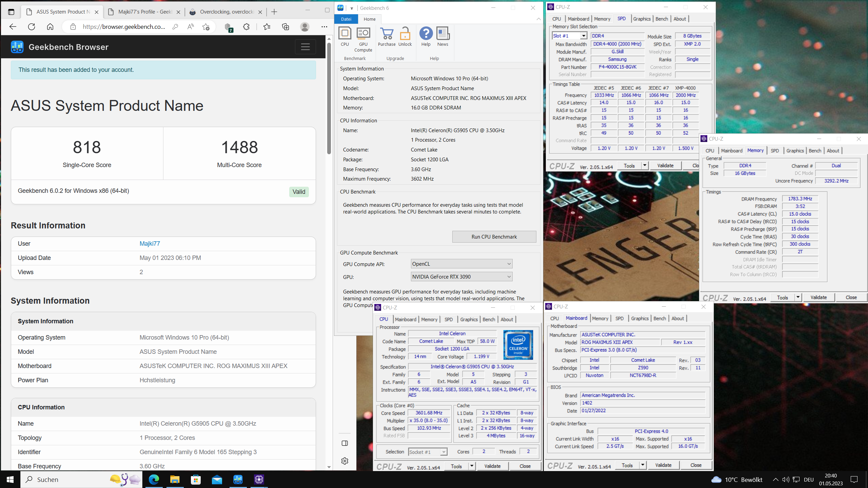Go back in the Edge browser
This screenshot has height=488, width=868.
coord(13,27)
